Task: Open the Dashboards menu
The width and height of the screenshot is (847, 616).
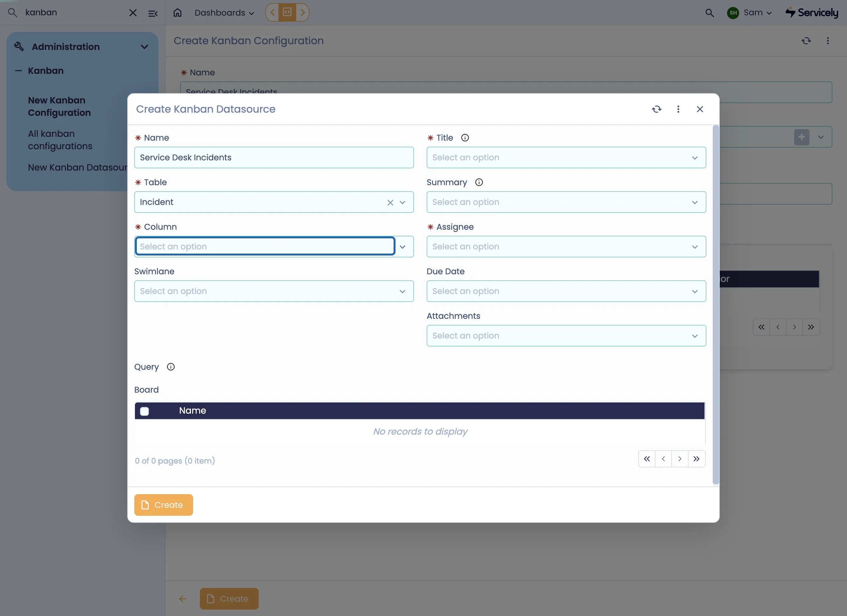Action: (x=224, y=13)
